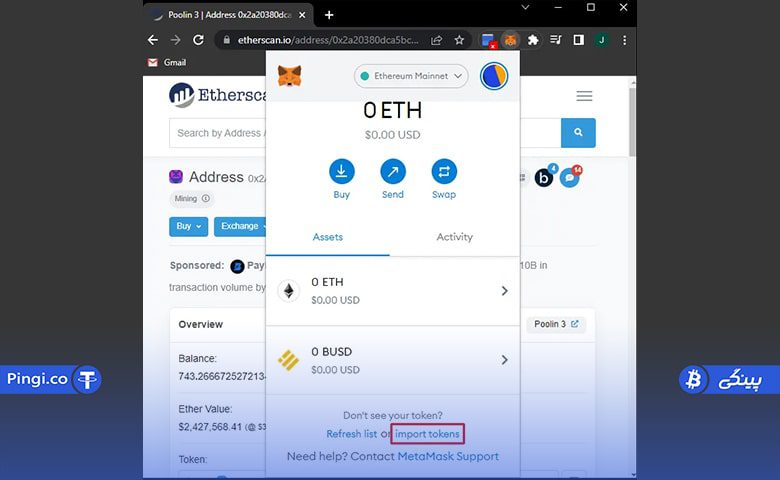Click the BUSD token icon
780x480 pixels.
[x=289, y=360]
